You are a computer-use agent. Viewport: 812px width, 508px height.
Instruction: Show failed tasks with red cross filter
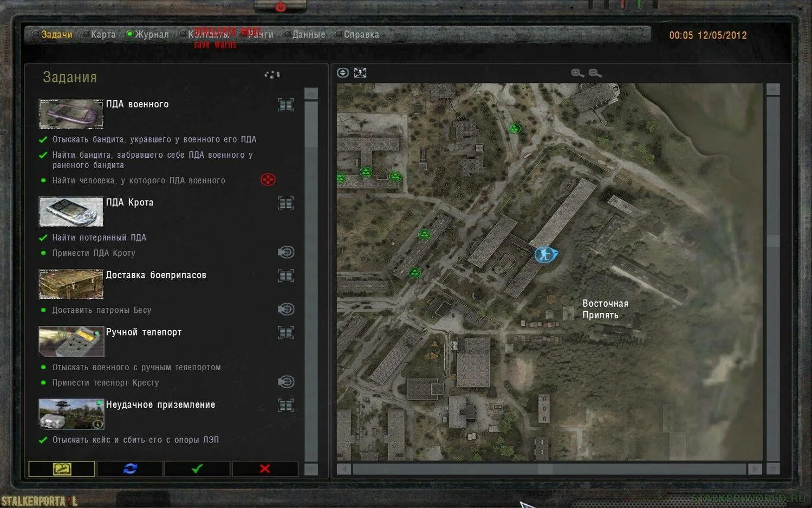point(265,468)
